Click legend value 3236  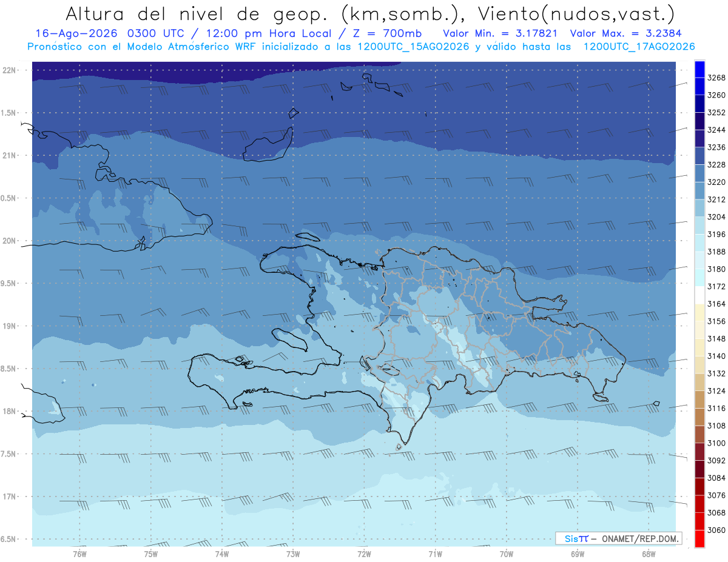[x=716, y=147]
